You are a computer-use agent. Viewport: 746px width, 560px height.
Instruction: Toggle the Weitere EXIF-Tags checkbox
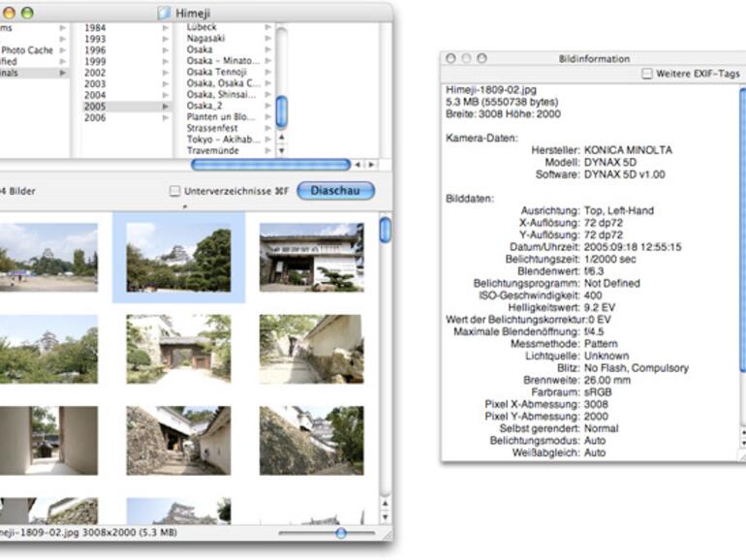(x=647, y=74)
